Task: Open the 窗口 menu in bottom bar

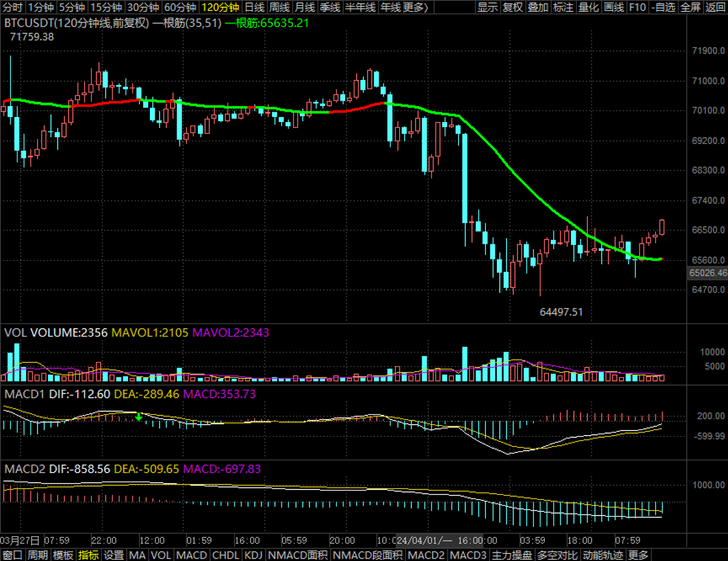Action: click(x=13, y=555)
